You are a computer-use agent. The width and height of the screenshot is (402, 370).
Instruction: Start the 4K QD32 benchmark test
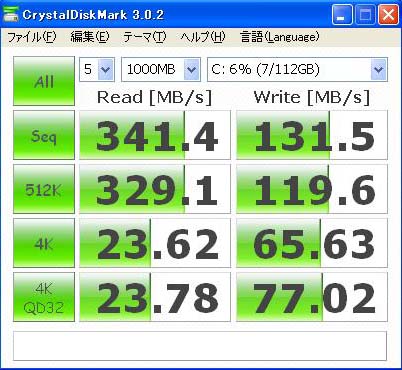tap(44, 297)
